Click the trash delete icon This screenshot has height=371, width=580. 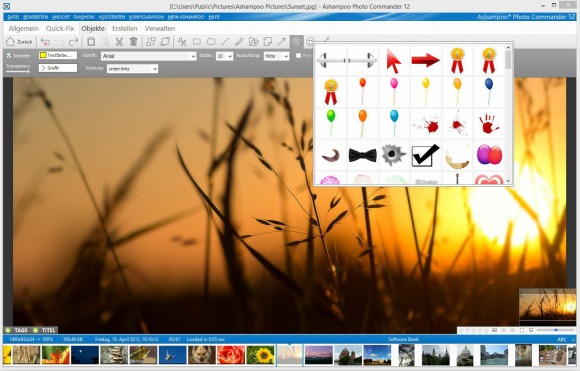pos(134,42)
